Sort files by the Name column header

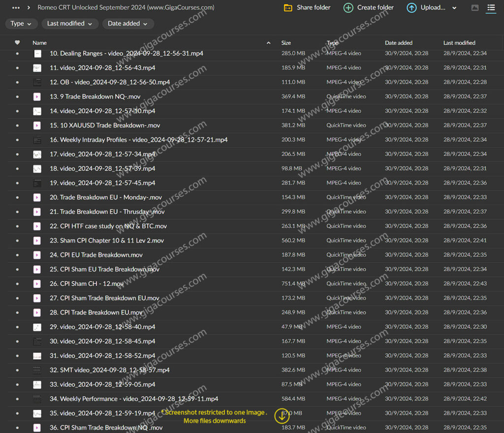coord(39,43)
